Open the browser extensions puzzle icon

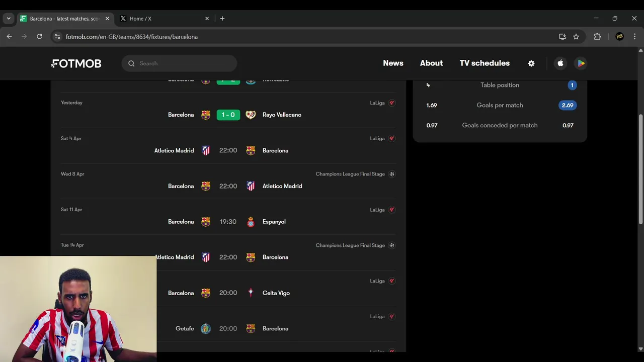click(597, 37)
